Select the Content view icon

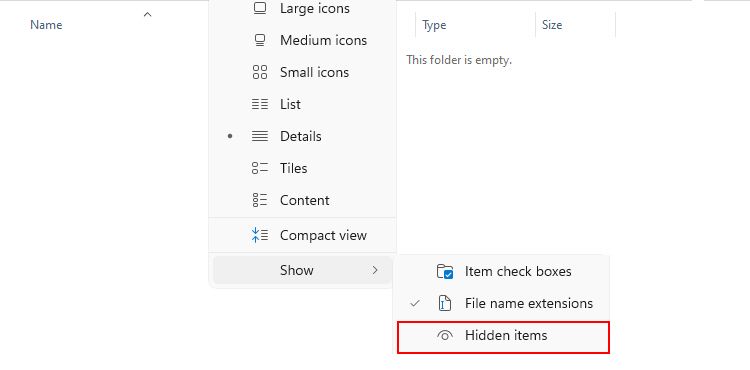click(260, 200)
